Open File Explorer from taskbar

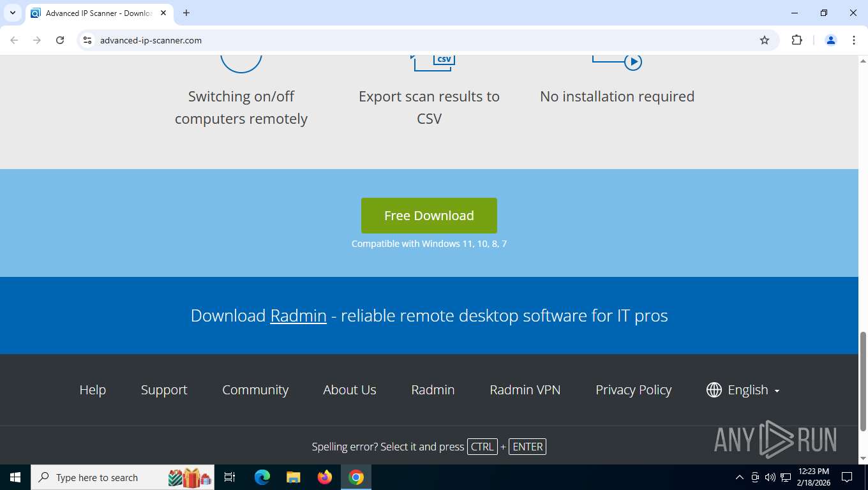pos(294,477)
